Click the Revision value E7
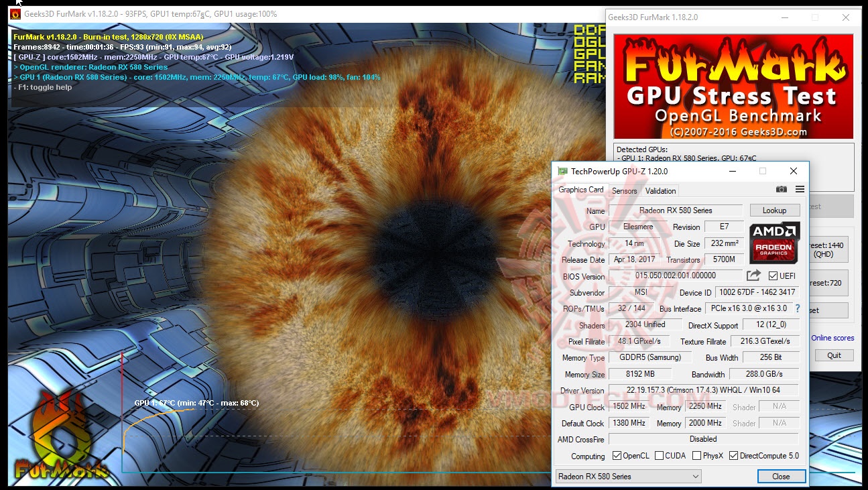Viewport: 868px width, 490px height. (x=724, y=227)
